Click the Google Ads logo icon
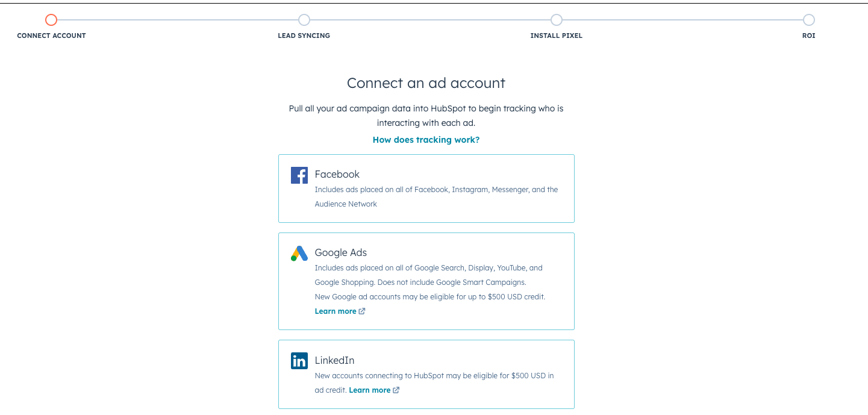This screenshot has height=415, width=868. [x=299, y=254]
